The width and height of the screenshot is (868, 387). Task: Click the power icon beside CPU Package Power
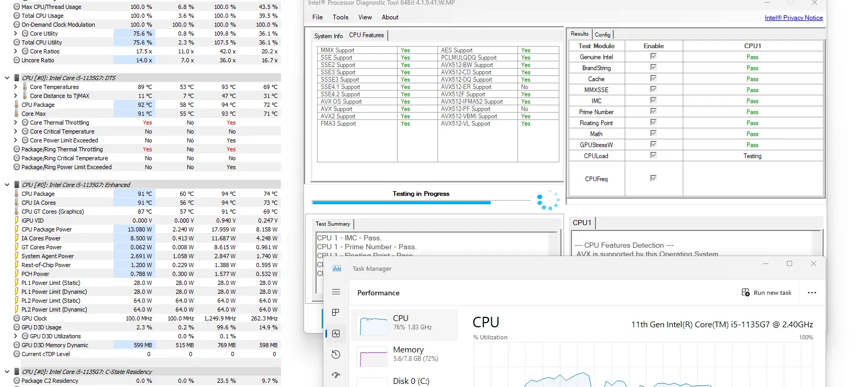(x=17, y=229)
